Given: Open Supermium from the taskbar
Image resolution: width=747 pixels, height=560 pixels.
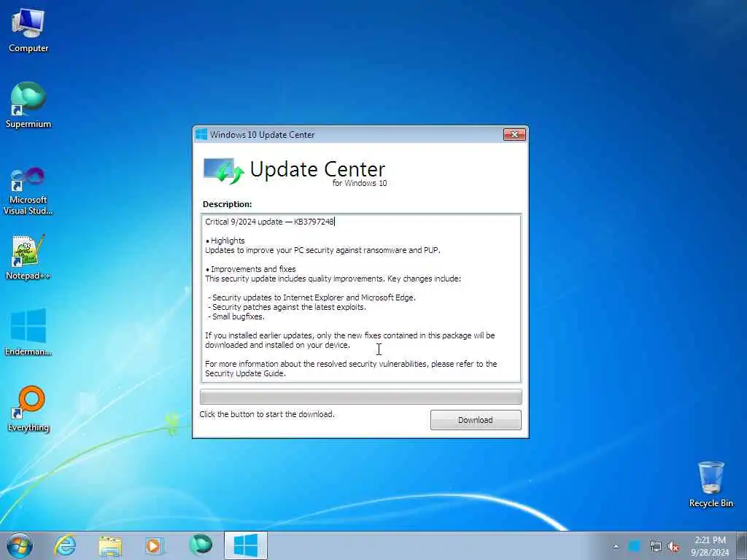Looking at the screenshot, I should click(201, 545).
